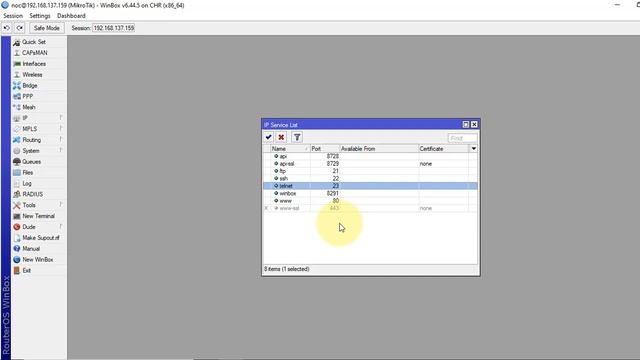Toggle Safe Mode button
640x360 pixels.
(x=47, y=28)
